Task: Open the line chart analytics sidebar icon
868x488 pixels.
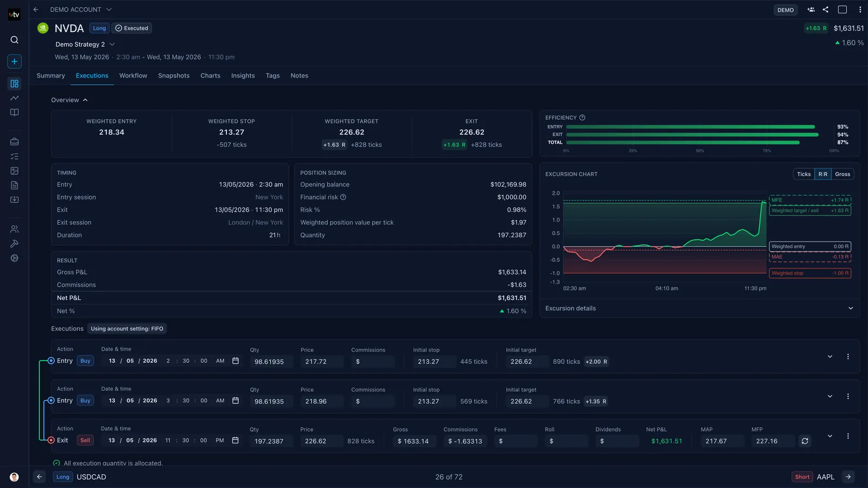Action: [15, 98]
